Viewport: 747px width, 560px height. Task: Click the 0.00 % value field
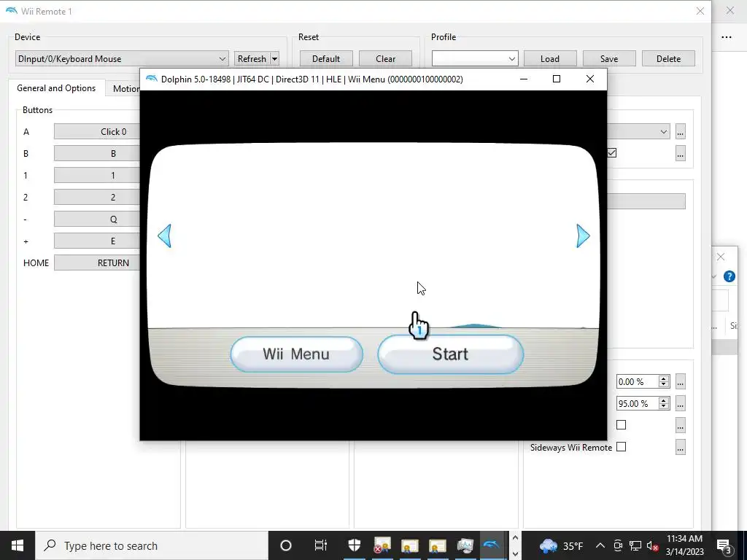(x=638, y=381)
